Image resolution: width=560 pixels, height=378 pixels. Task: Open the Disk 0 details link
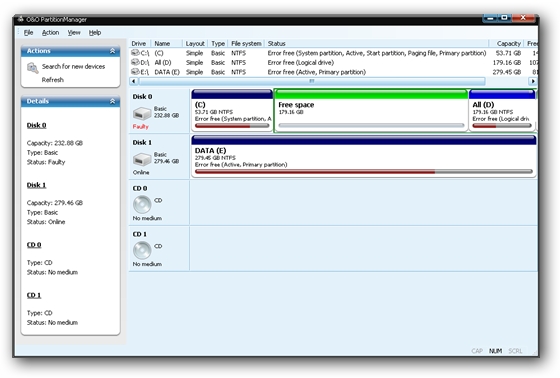36,125
